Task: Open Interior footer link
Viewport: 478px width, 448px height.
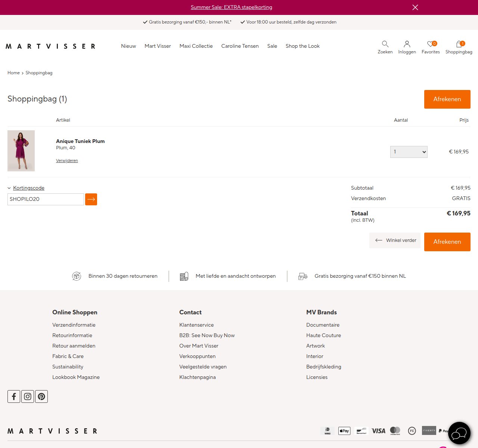Action: click(315, 356)
